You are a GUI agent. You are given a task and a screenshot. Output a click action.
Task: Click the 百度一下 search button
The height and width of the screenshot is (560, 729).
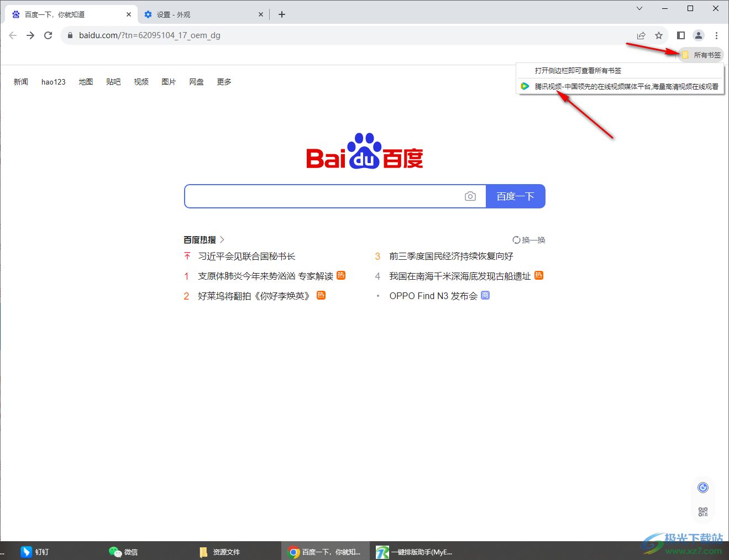pos(516,196)
